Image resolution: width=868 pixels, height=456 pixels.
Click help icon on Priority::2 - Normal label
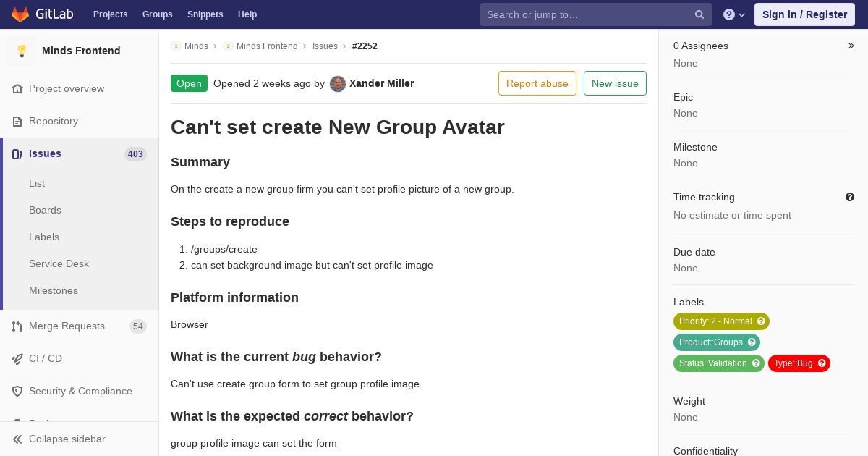point(761,321)
